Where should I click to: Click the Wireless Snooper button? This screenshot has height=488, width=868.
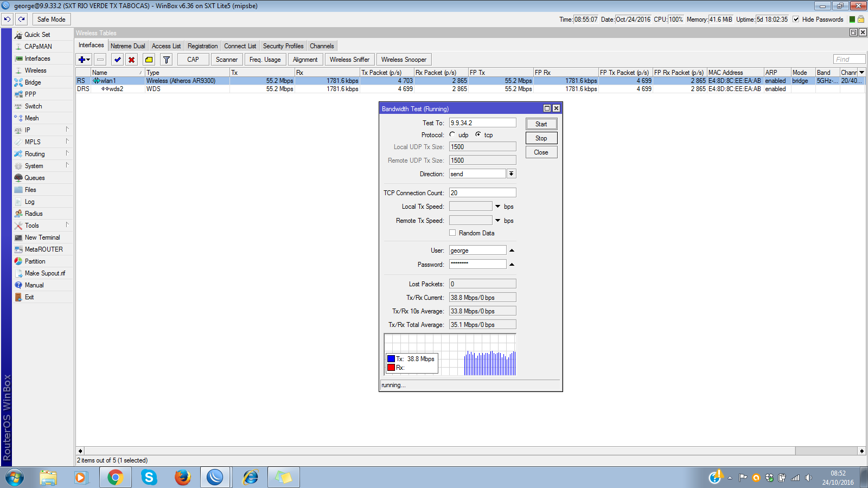tap(404, 60)
